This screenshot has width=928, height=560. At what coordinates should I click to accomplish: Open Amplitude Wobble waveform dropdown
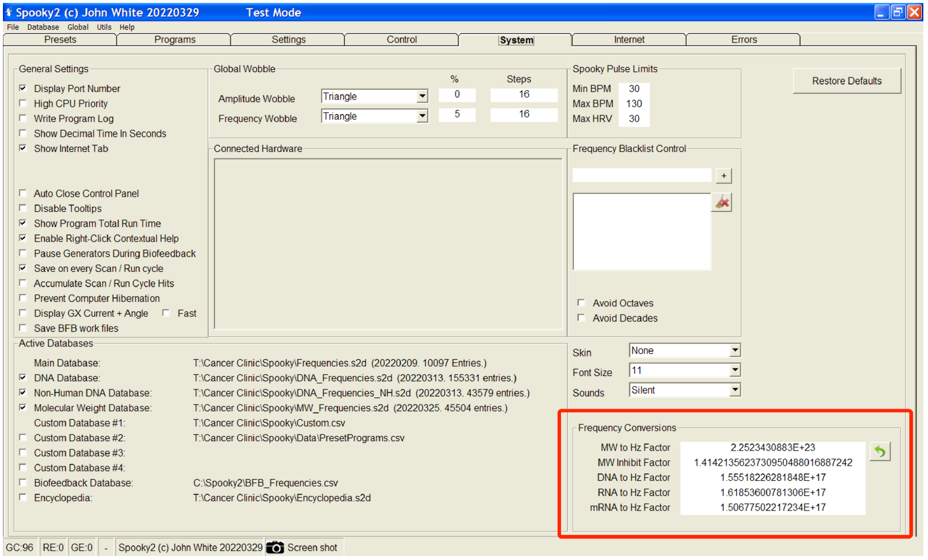point(422,97)
